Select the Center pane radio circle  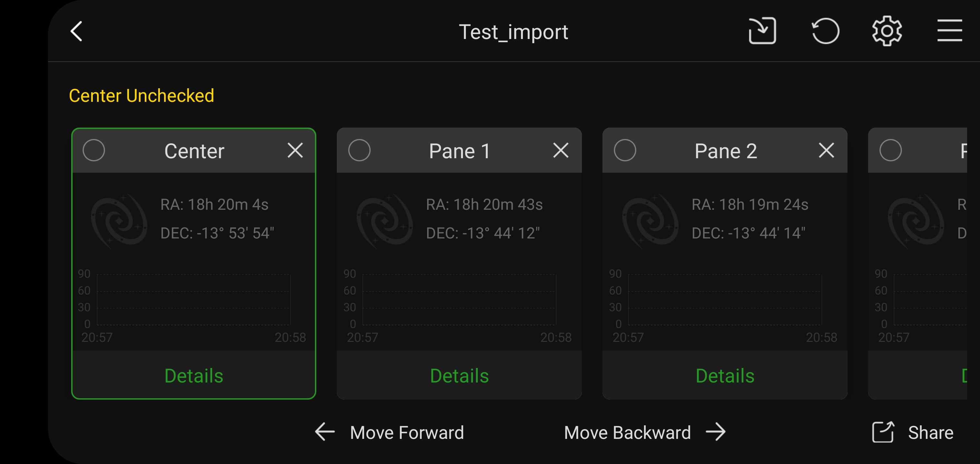click(x=93, y=150)
